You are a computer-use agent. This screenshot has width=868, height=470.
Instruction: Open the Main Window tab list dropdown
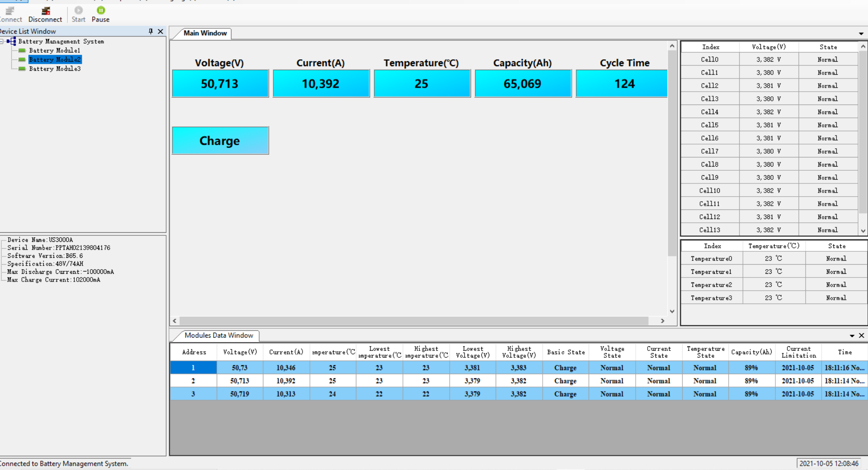click(861, 33)
